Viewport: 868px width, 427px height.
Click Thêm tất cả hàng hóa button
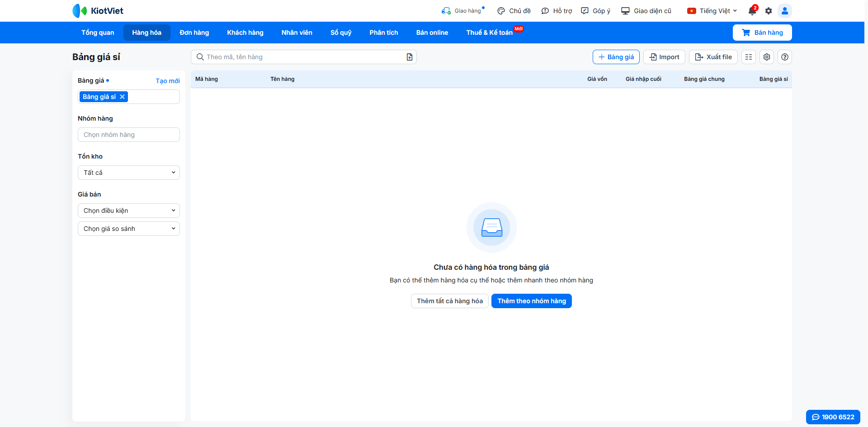tap(450, 301)
